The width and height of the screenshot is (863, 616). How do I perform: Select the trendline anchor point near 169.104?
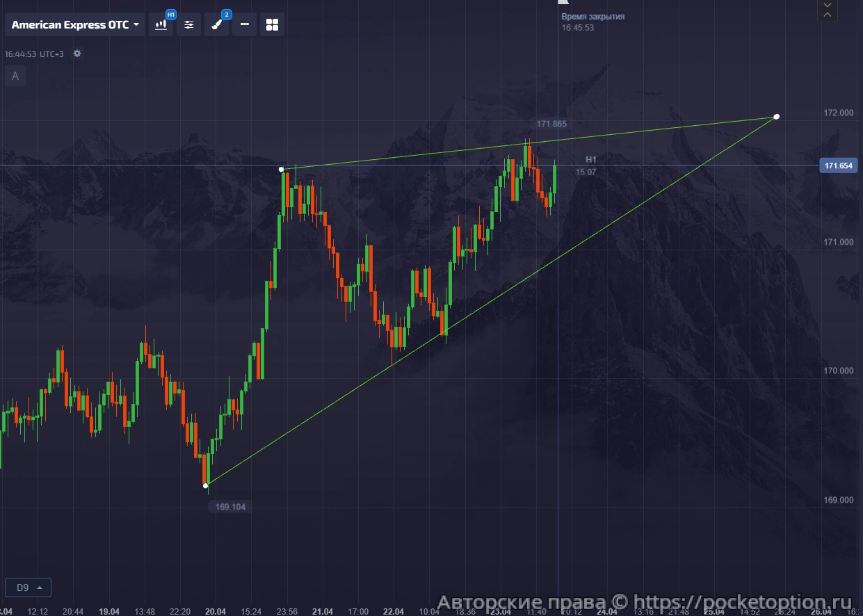tap(205, 485)
